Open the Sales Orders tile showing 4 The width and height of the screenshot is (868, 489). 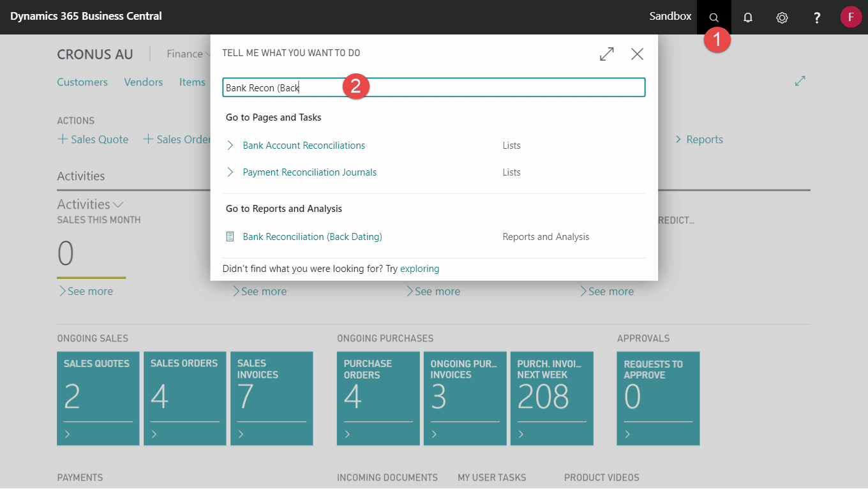click(x=185, y=398)
